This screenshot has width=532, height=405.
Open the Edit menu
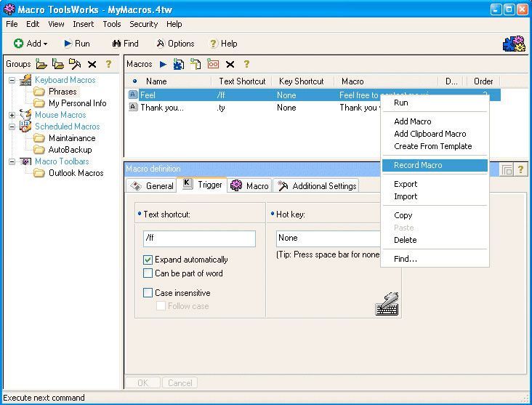(33, 24)
